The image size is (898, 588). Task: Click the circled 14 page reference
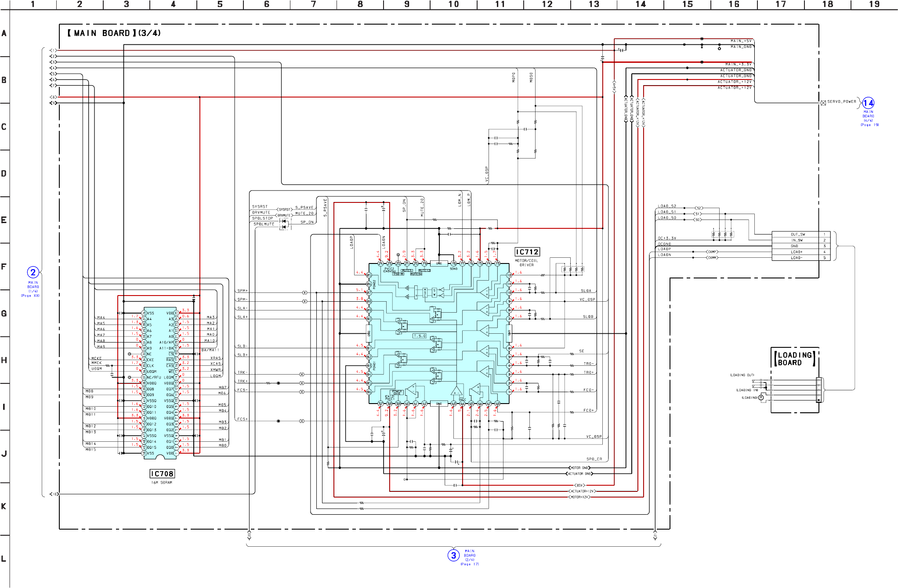pos(868,103)
